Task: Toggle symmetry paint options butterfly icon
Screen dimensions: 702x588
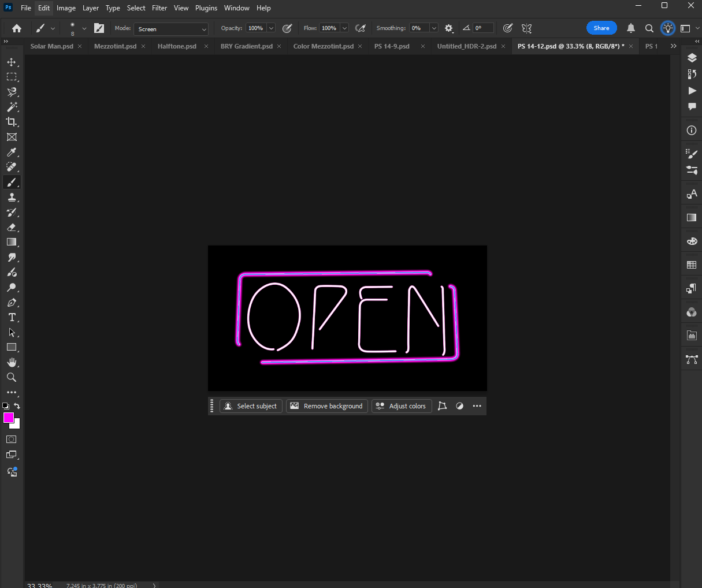Action: click(526, 28)
